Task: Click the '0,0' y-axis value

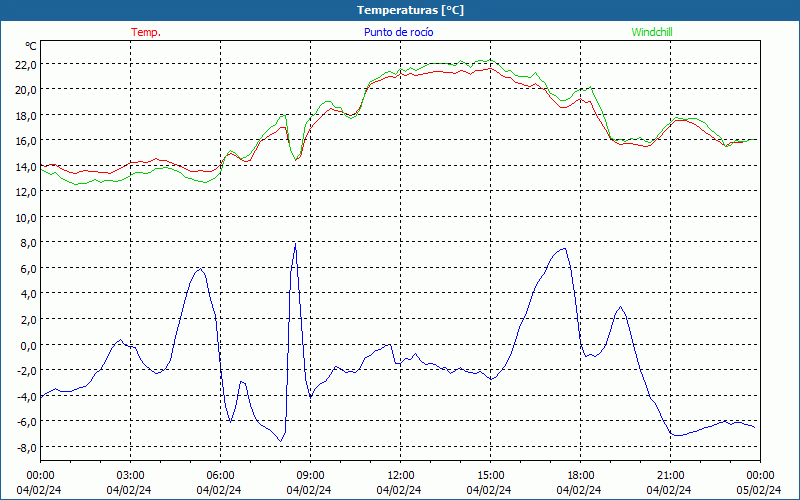Action: click(29, 345)
